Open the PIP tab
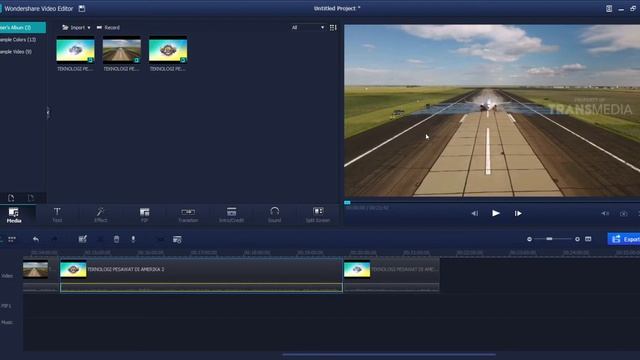Screen dimensions: 640x360 tap(144, 215)
